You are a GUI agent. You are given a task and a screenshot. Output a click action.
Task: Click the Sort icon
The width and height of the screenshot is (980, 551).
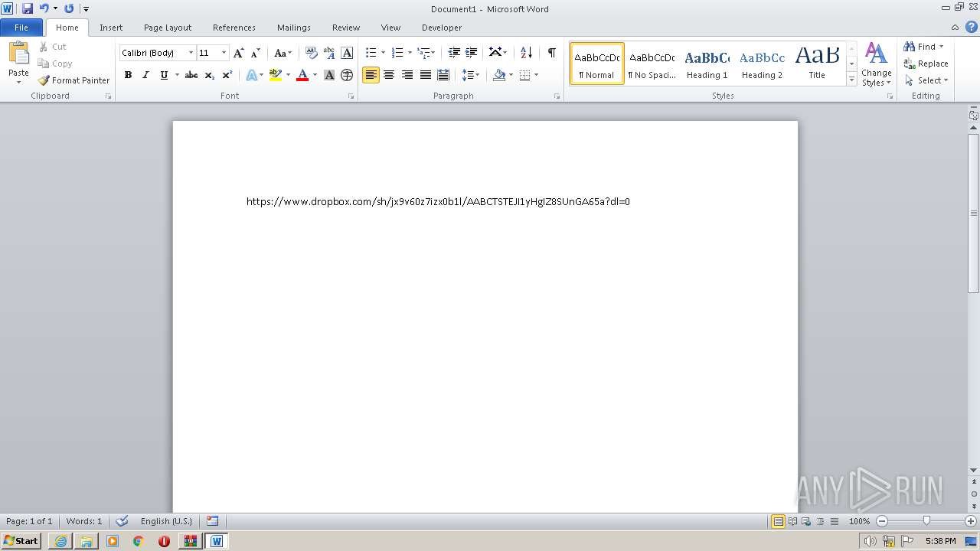526,53
